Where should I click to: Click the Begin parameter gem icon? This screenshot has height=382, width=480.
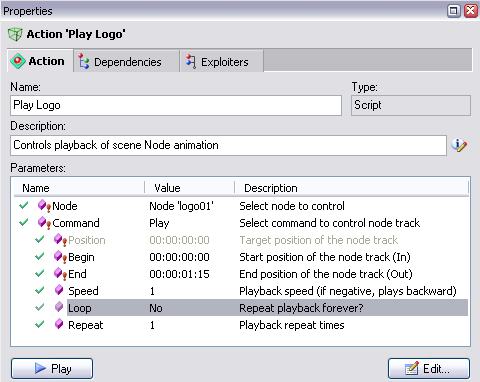pos(60,257)
